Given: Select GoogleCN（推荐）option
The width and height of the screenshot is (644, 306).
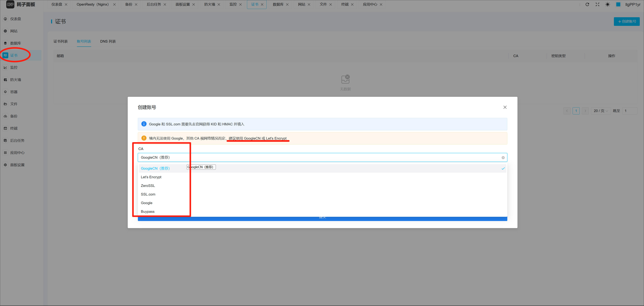Looking at the screenshot, I should (x=322, y=168).
